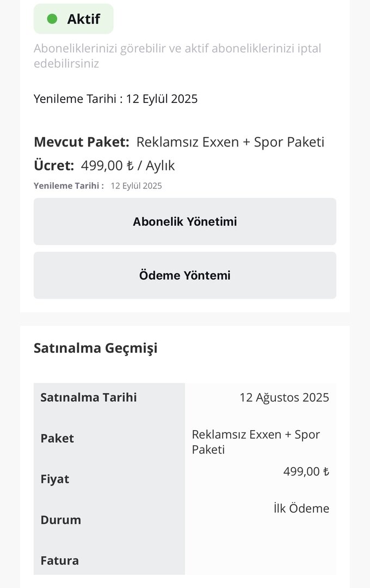Select the 499,00 ₺ / Aylık fee

tap(128, 166)
